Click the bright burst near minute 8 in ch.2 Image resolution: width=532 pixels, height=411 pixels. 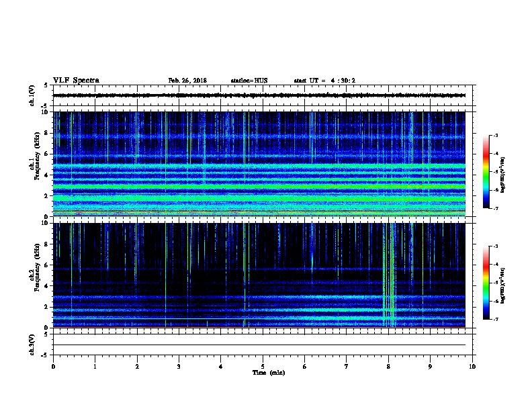click(x=390, y=275)
